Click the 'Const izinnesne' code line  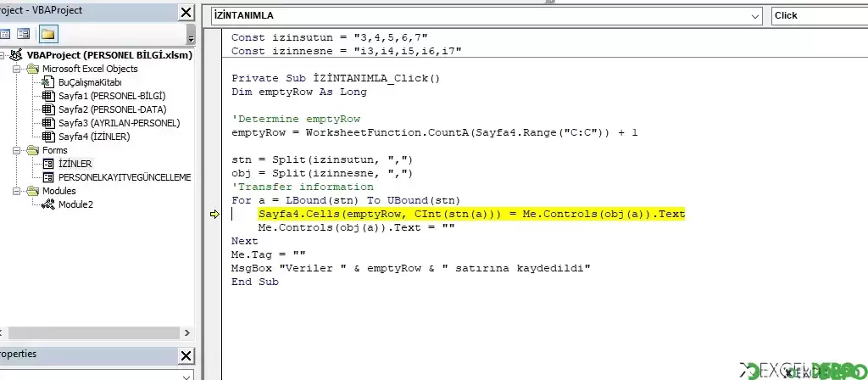pyautogui.click(x=347, y=51)
